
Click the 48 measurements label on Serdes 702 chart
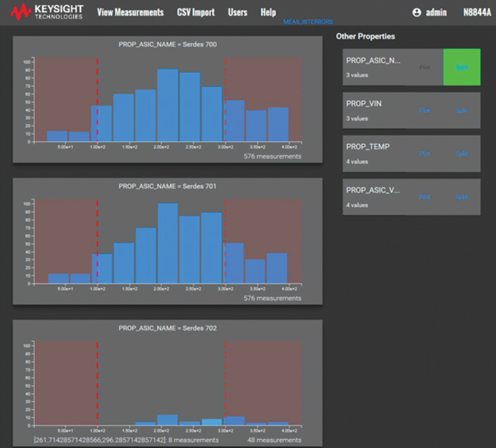tap(274, 439)
